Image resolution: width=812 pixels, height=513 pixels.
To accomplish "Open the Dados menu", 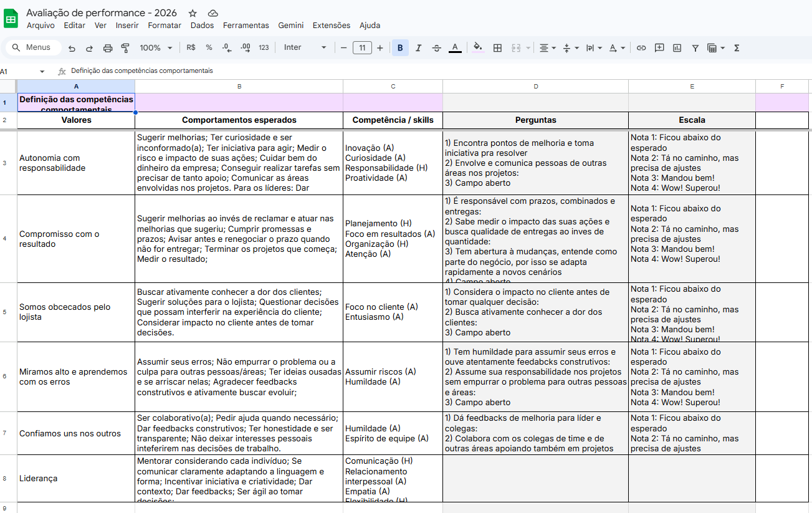I will [x=202, y=26].
